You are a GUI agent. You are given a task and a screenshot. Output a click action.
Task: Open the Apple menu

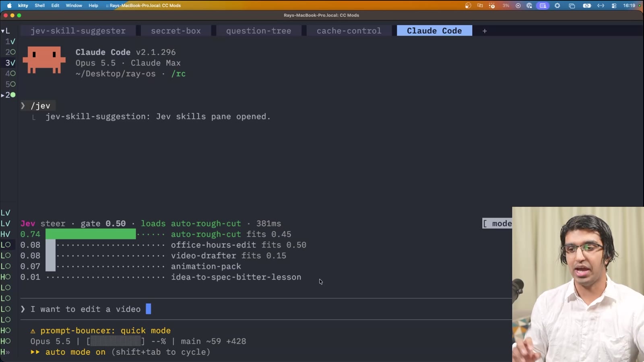[x=9, y=6]
